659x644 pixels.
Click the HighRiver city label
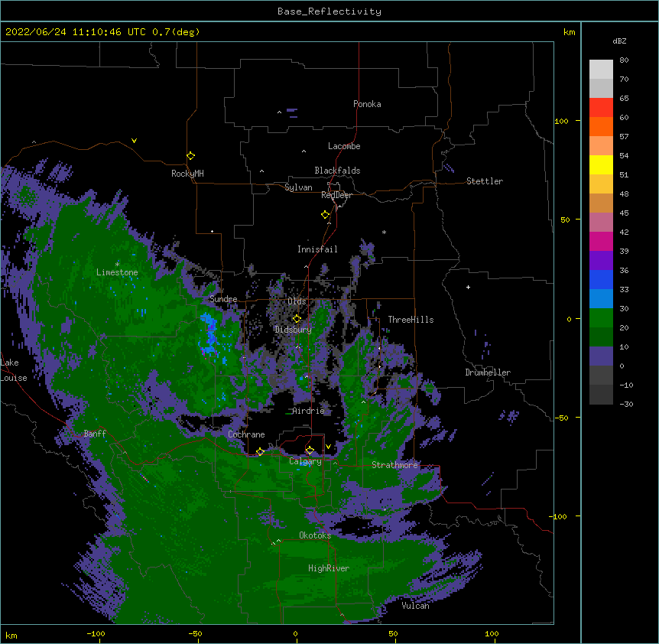coord(329,568)
